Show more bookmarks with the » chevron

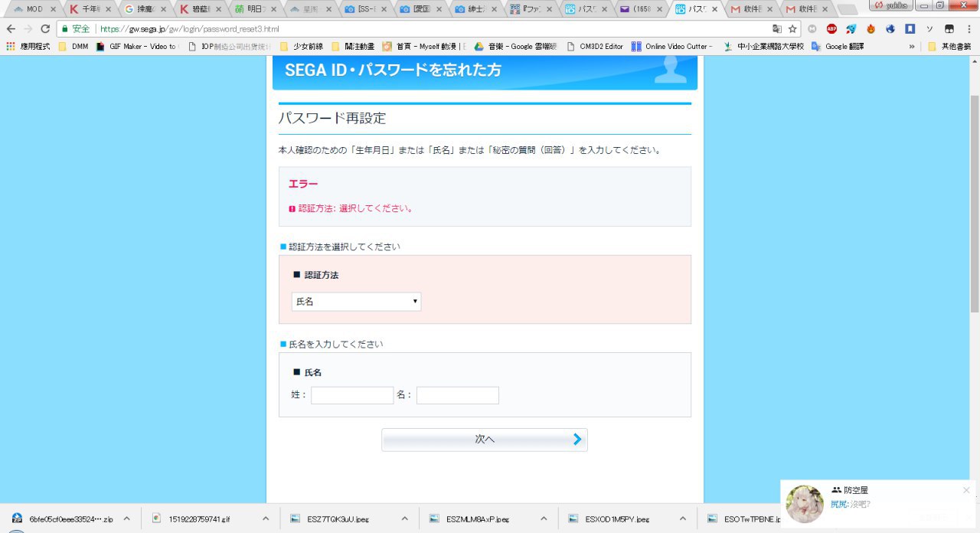pyautogui.click(x=911, y=46)
